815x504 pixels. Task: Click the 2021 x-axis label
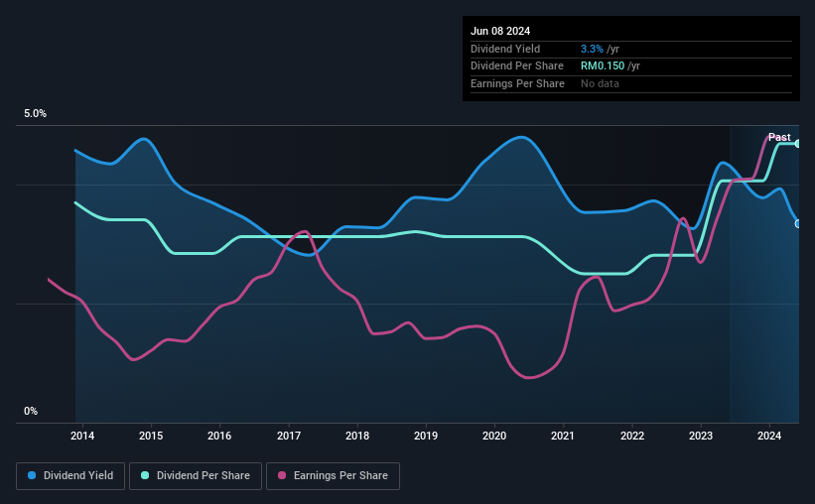point(563,436)
